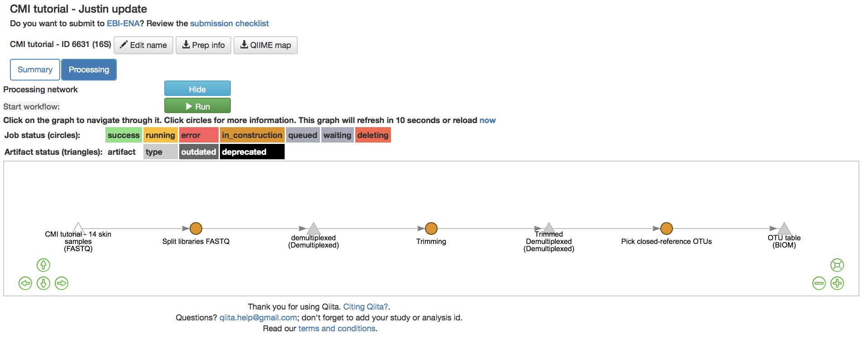Select the Pick closed-reference OTUs job circle
The width and height of the screenshot is (868, 343).
(667, 229)
